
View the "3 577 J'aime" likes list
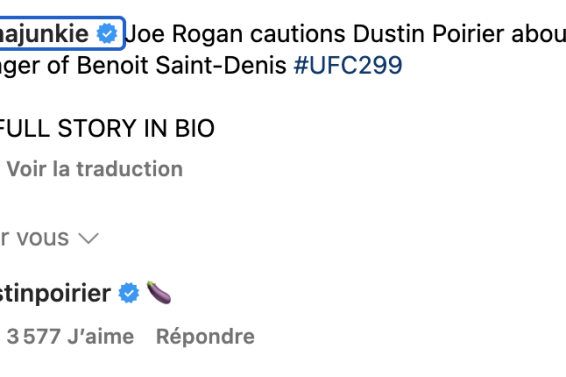pos(70,337)
